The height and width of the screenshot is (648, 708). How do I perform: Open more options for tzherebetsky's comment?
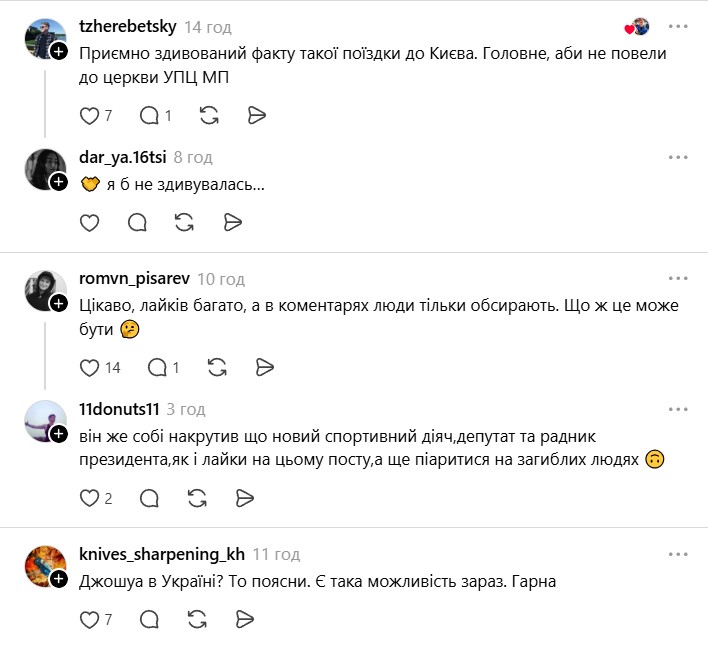click(679, 26)
